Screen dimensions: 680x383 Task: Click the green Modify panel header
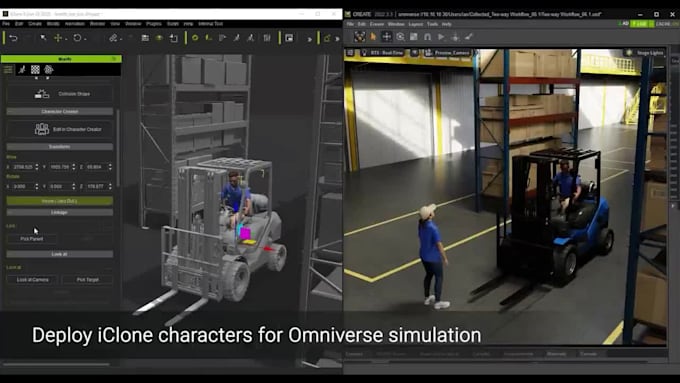click(x=61, y=59)
